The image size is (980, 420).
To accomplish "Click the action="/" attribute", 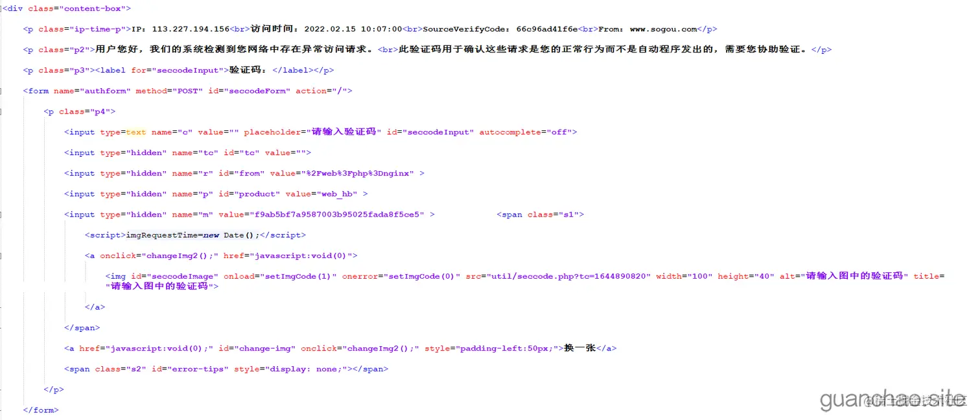I will tap(321, 91).
